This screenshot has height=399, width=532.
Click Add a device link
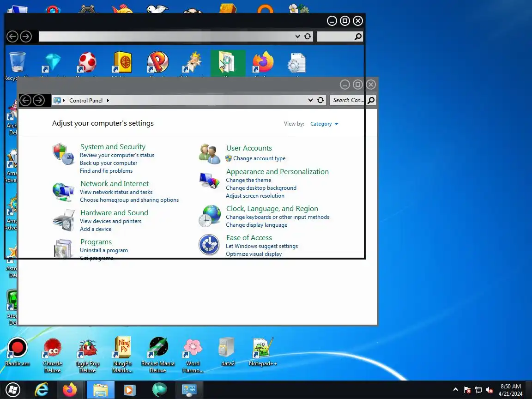tap(96, 229)
